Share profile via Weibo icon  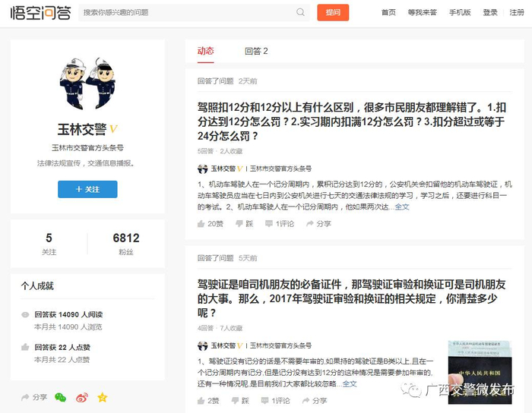point(82,397)
